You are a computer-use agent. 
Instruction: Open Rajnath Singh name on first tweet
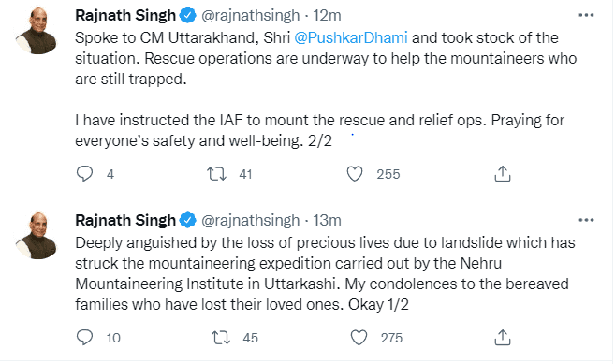[x=125, y=15]
